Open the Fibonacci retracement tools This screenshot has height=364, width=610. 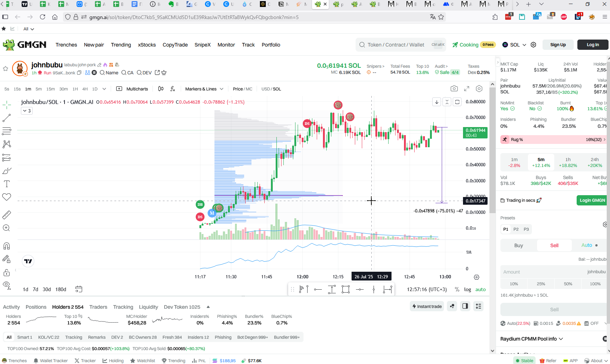pyautogui.click(x=7, y=131)
